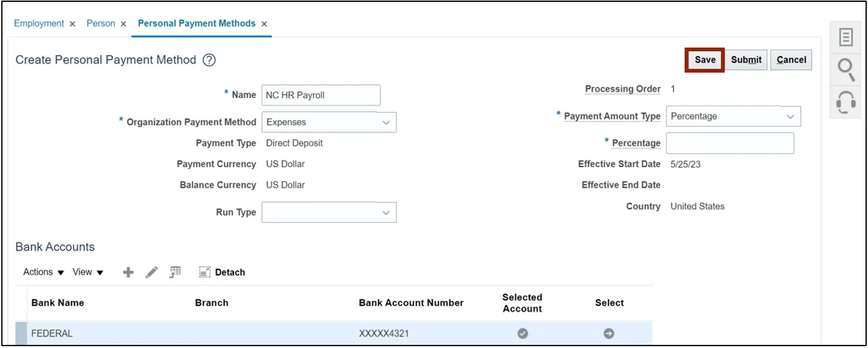The width and height of the screenshot is (868, 348).
Task: Click into the Percentage input field
Action: (730, 143)
